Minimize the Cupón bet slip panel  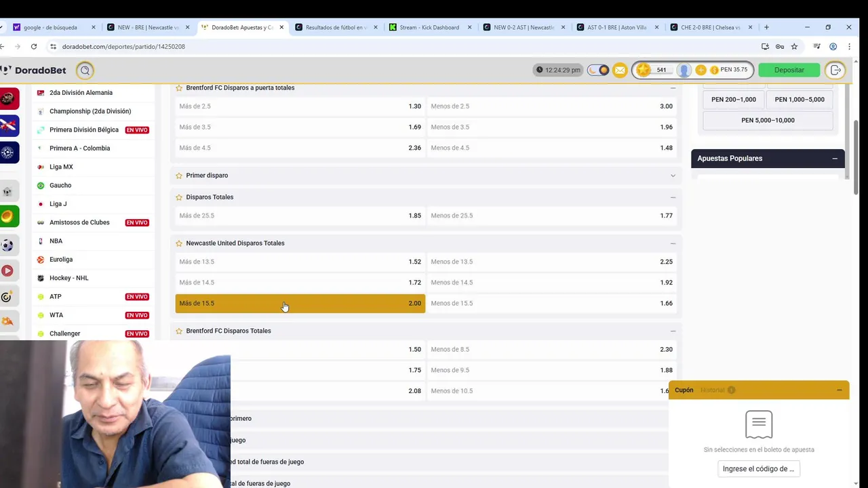(x=839, y=390)
